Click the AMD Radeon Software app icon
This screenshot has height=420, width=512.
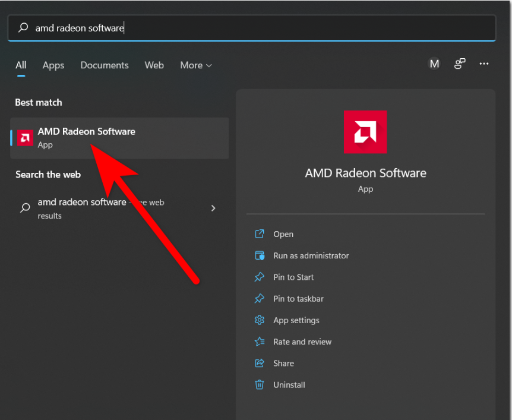[x=25, y=137]
